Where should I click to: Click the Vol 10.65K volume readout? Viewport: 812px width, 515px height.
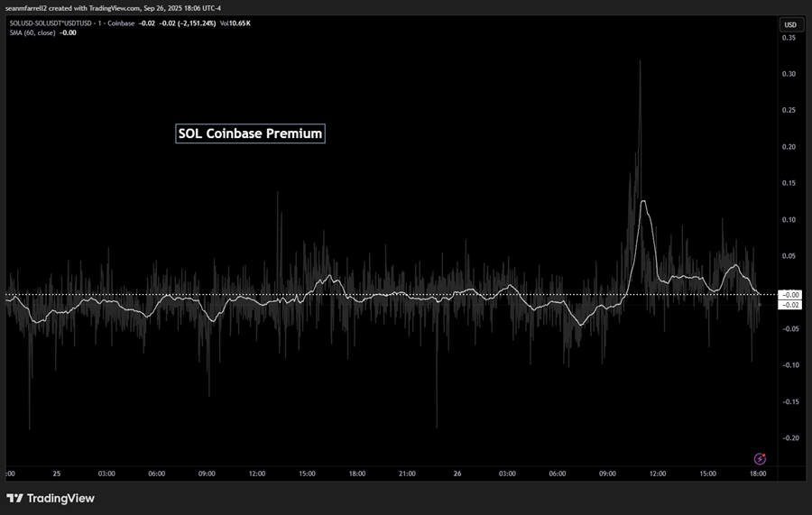pyautogui.click(x=238, y=23)
